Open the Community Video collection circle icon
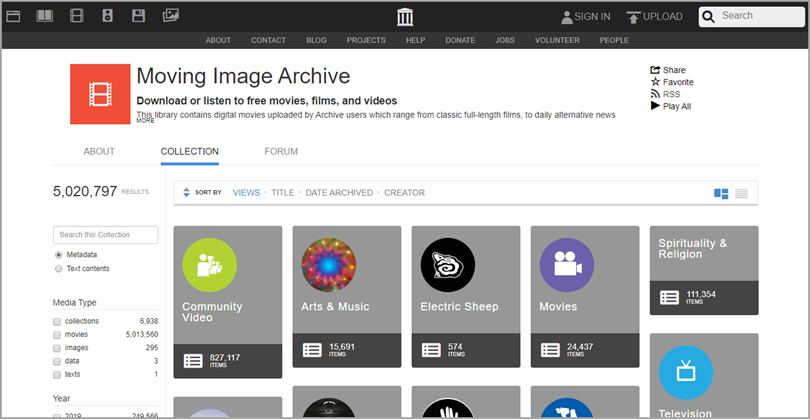810x420 pixels. point(210,265)
